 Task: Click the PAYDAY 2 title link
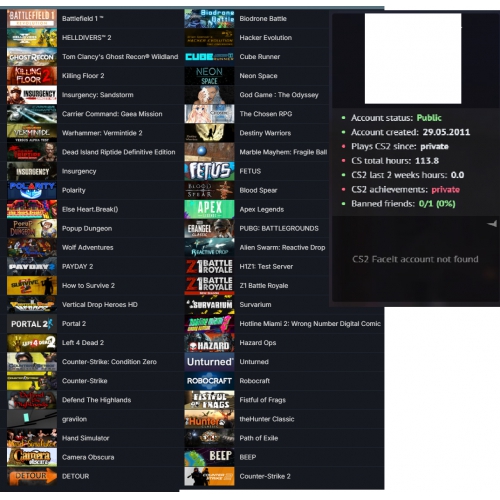point(77,267)
